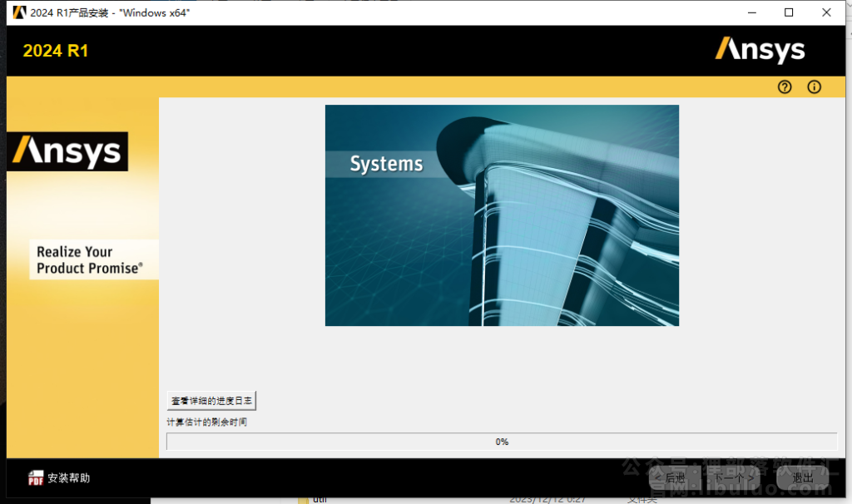Minimize the installer window

(750, 12)
